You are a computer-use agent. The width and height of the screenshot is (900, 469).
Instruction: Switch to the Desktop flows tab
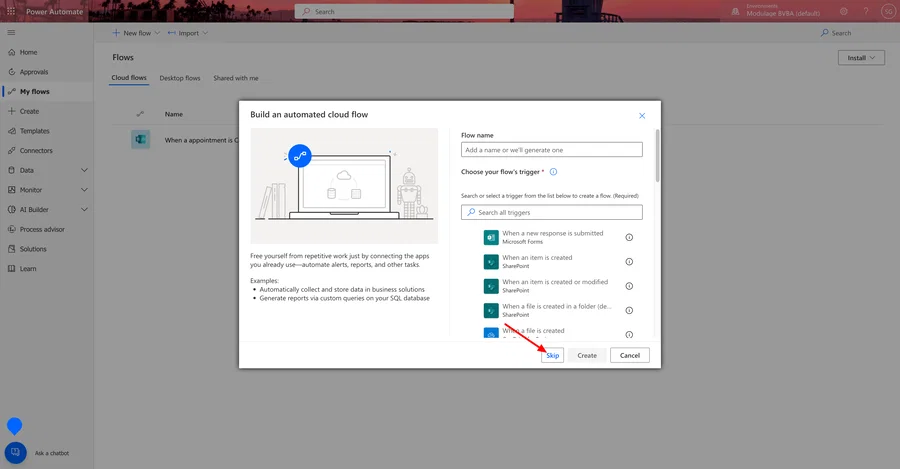tap(180, 78)
